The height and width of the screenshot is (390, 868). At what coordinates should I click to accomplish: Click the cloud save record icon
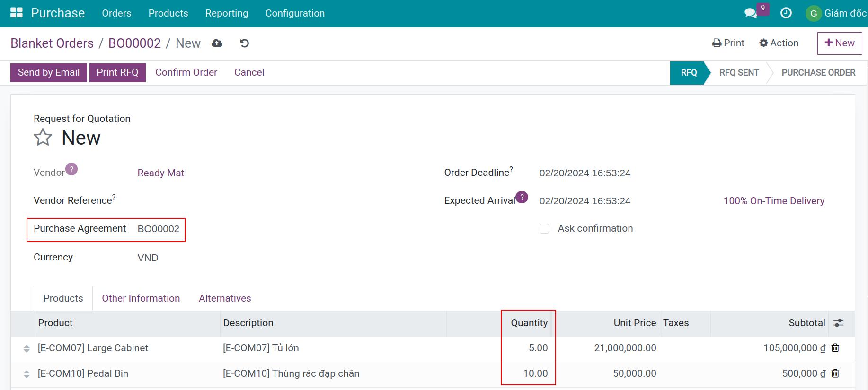point(217,43)
